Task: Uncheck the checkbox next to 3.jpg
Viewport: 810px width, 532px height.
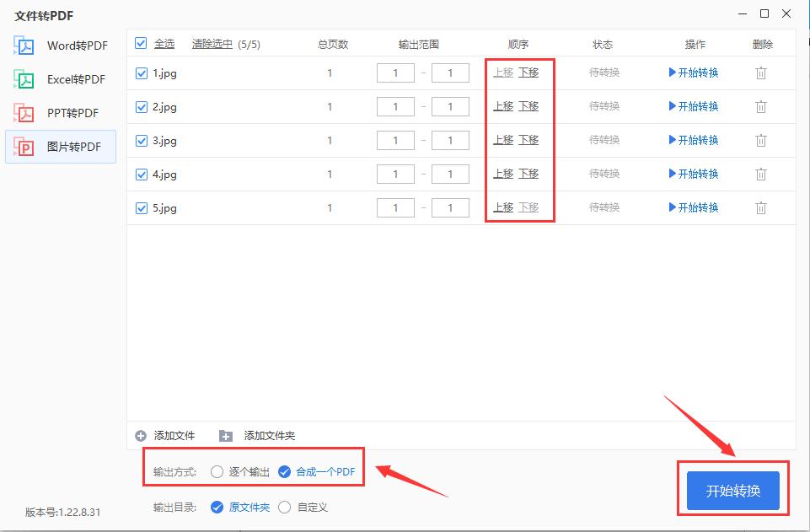Action: [x=141, y=140]
